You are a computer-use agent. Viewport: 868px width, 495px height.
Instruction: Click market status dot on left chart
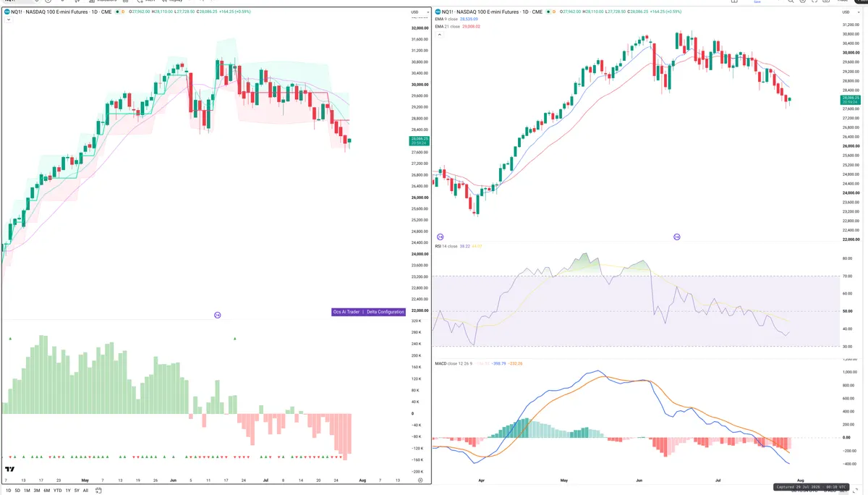pyautogui.click(x=116, y=12)
